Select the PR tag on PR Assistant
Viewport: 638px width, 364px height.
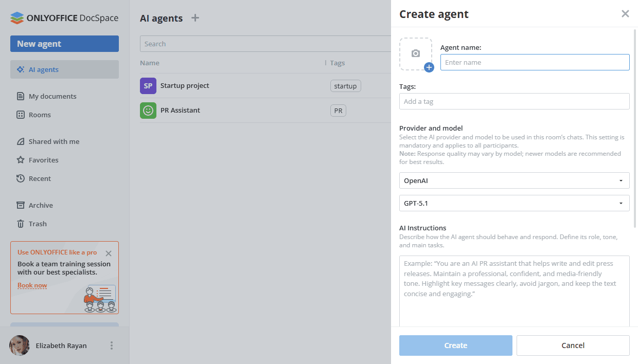pyautogui.click(x=338, y=110)
